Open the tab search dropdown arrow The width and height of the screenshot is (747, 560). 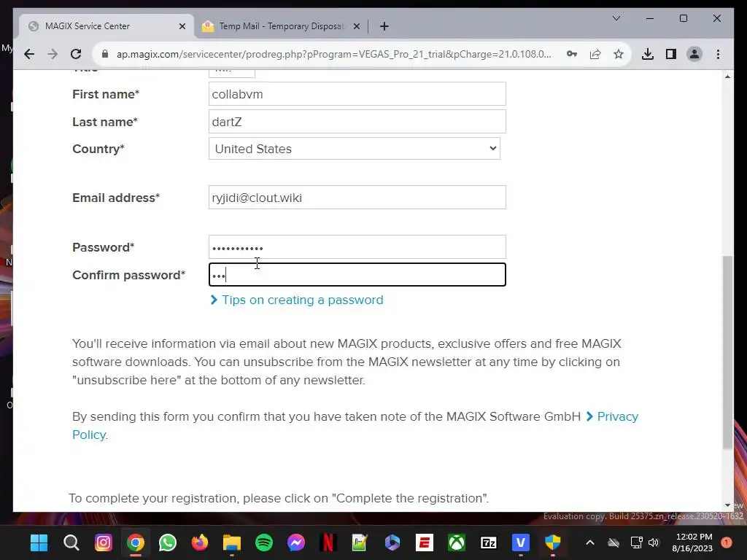click(x=616, y=18)
